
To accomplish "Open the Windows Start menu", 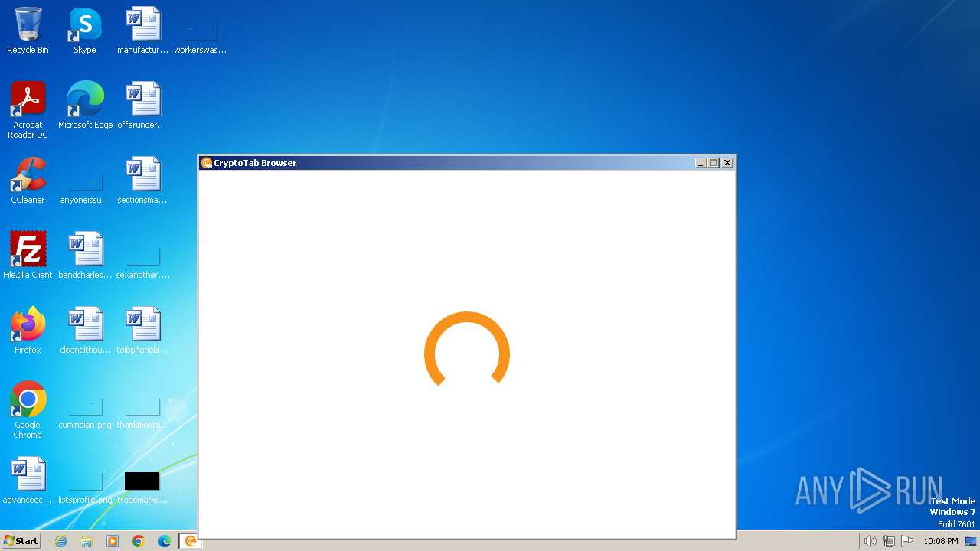I will (x=21, y=541).
